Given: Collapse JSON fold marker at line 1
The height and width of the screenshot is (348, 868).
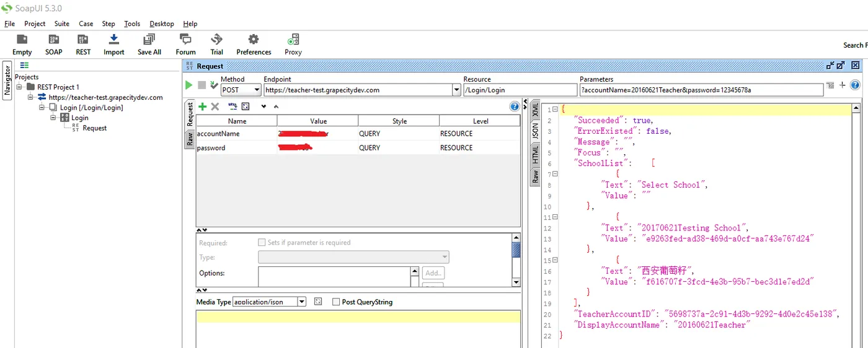Looking at the screenshot, I should [555, 110].
